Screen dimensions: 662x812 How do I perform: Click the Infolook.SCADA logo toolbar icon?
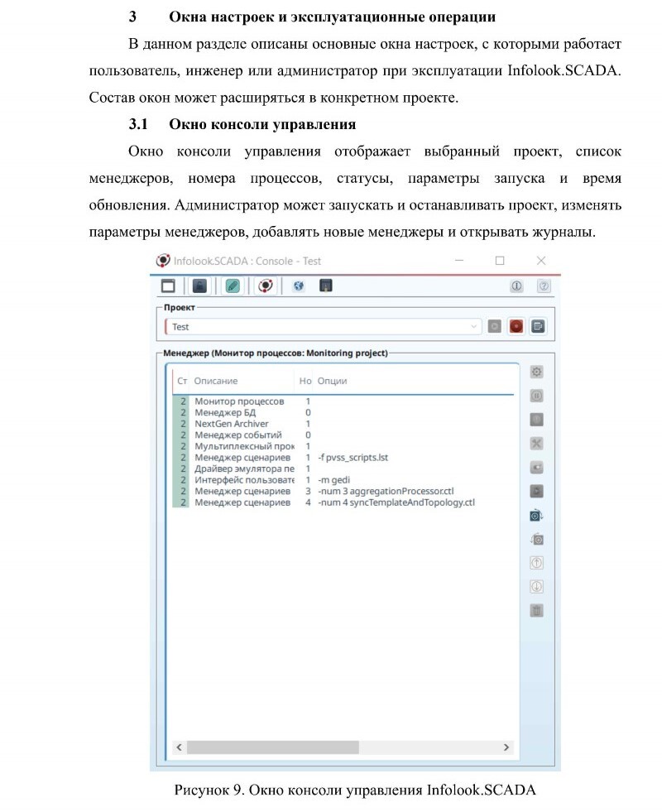pos(266,286)
